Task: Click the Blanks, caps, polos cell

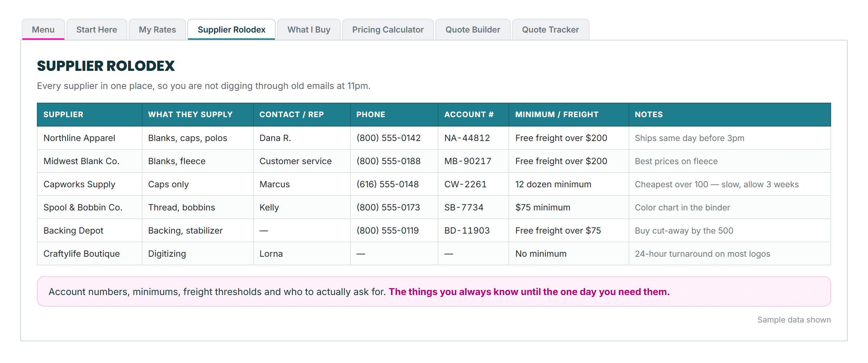Action: coord(198,138)
